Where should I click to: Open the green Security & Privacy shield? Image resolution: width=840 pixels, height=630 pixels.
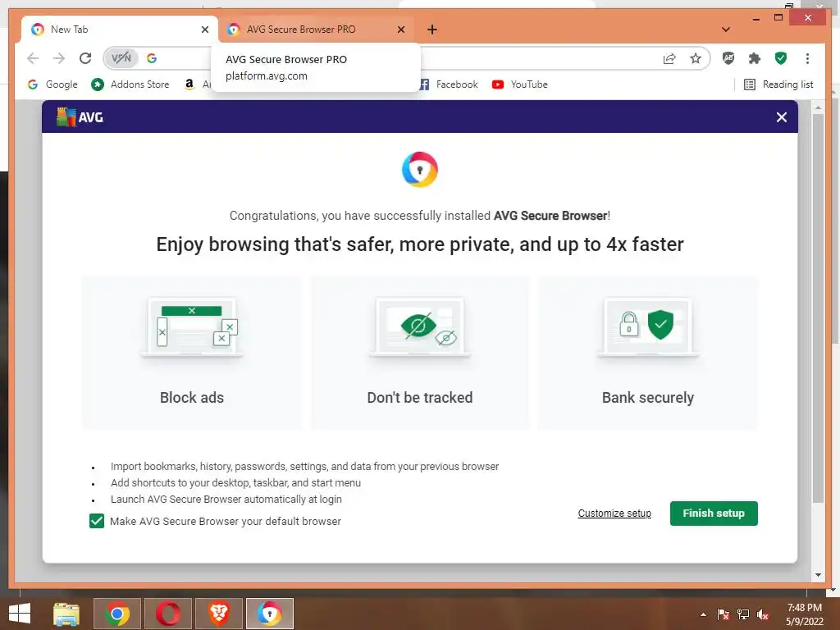pos(781,58)
